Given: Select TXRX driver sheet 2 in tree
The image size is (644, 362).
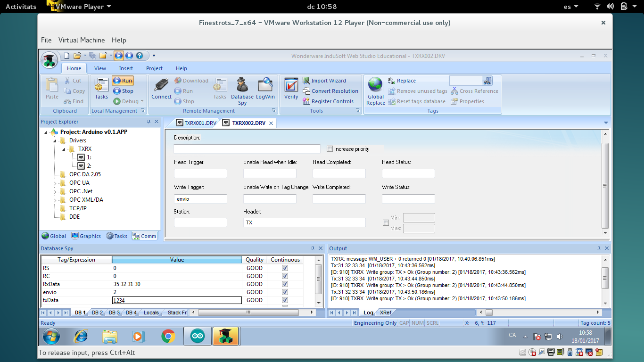Looking at the screenshot, I should coord(84,166).
